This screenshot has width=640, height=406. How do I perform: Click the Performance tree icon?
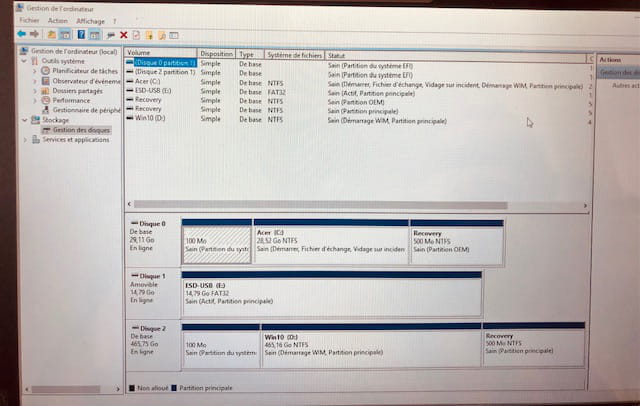coord(45,100)
